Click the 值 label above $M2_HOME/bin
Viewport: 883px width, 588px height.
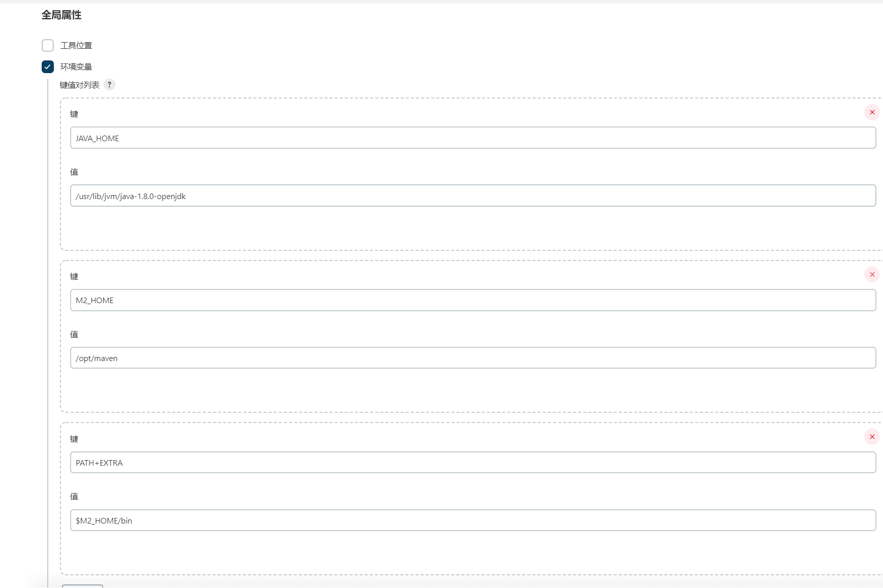point(74,497)
